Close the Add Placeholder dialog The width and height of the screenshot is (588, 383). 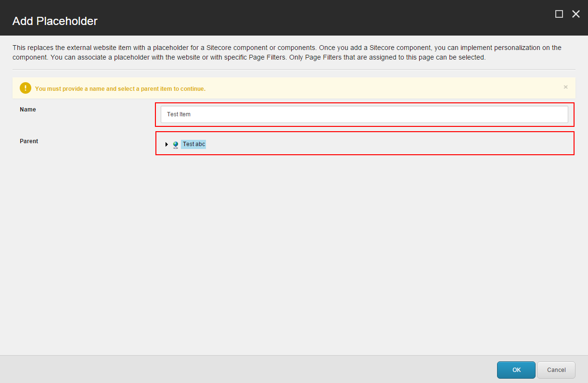(575, 14)
